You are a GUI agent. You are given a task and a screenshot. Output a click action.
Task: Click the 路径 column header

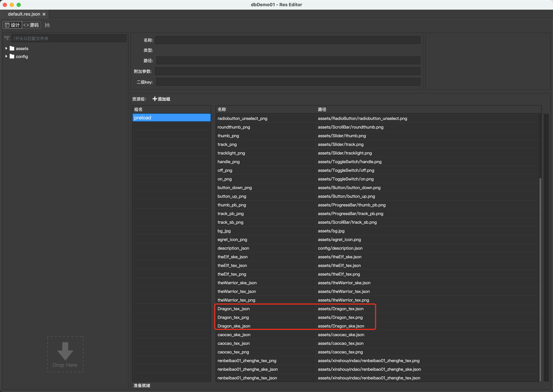322,110
